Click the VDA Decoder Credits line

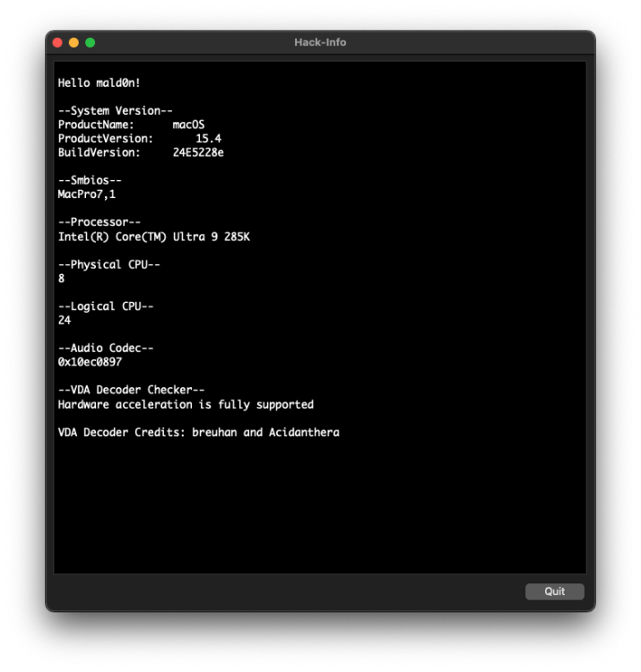pyautogui.click(x=198, y=432)
